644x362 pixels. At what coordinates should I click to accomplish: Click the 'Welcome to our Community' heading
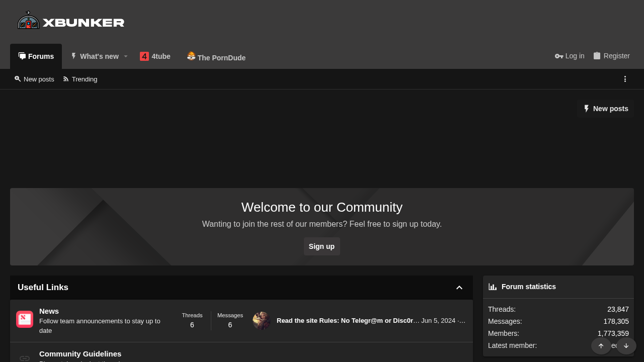click(322, 207)
